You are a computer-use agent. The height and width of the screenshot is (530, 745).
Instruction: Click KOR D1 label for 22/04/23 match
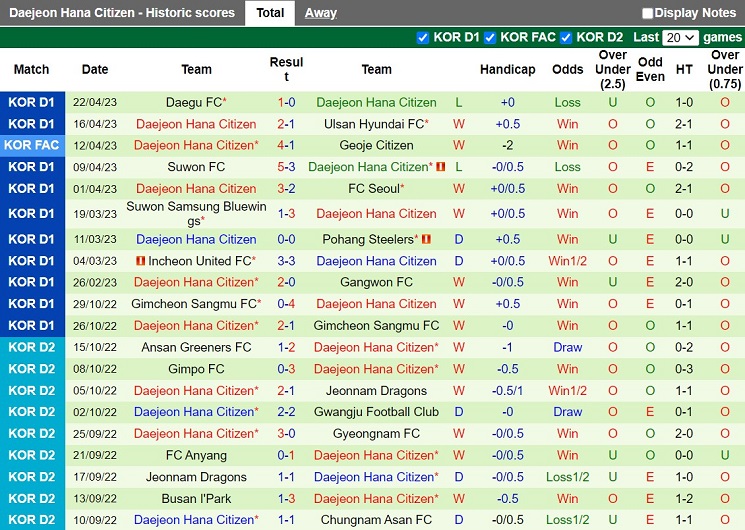[32, 102]
